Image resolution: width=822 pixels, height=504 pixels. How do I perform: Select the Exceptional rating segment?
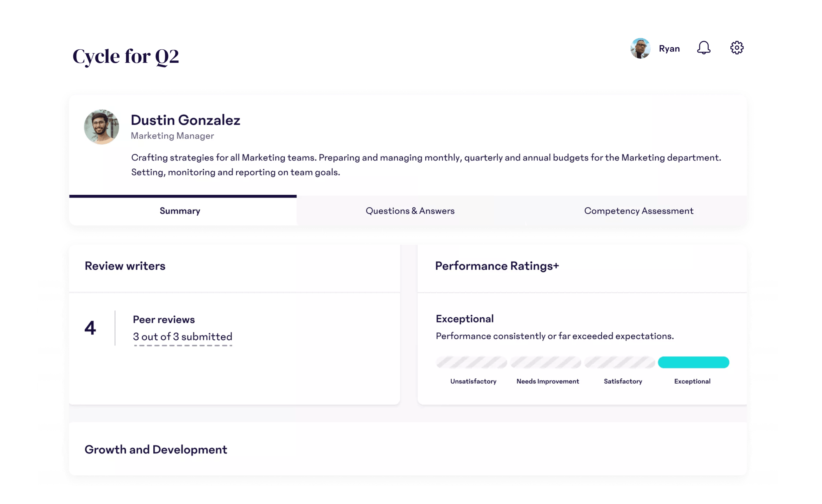[x=693, y=362]
